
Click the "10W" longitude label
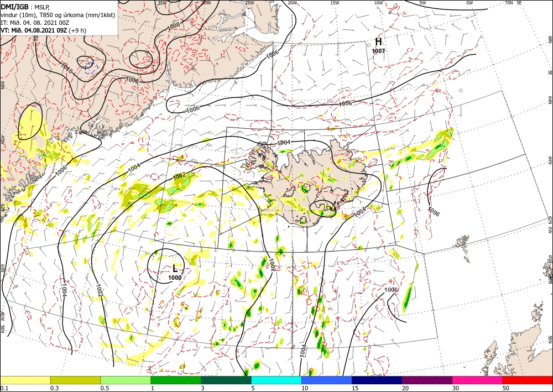pos(378,3)
